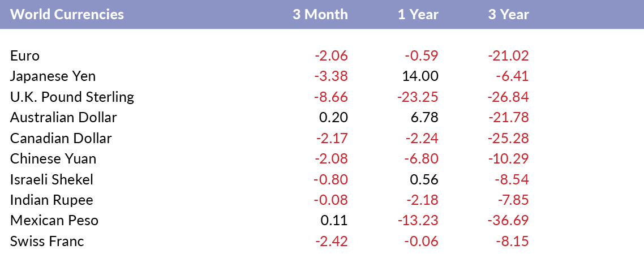Click the Swiss Franc row label
This screenshot has width=644, height=271.
pyautogui.click(x=47, y=241)
